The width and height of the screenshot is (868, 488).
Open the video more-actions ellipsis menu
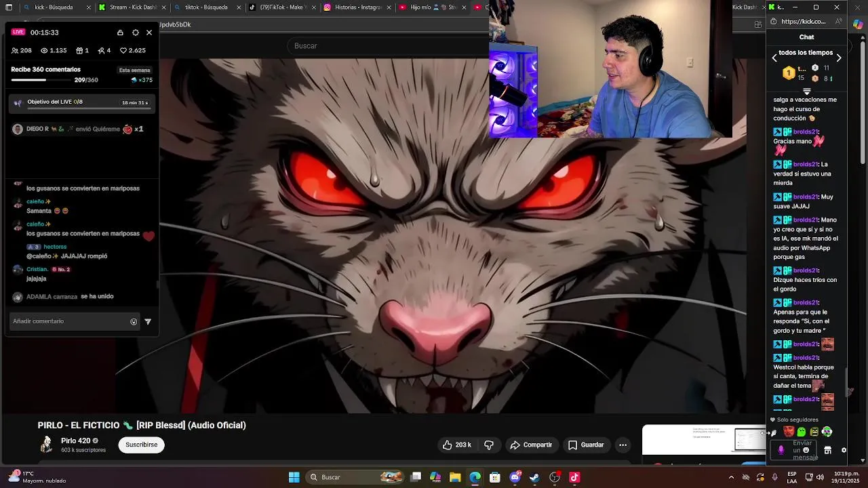point(623,445)
